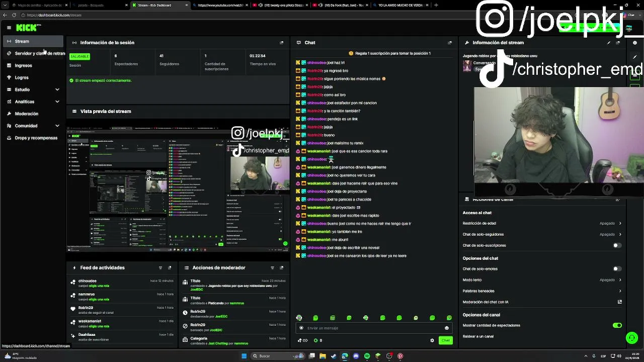644x362 pixels.
Task: Open Spotify from the taskbar
Action: (367, 356)
